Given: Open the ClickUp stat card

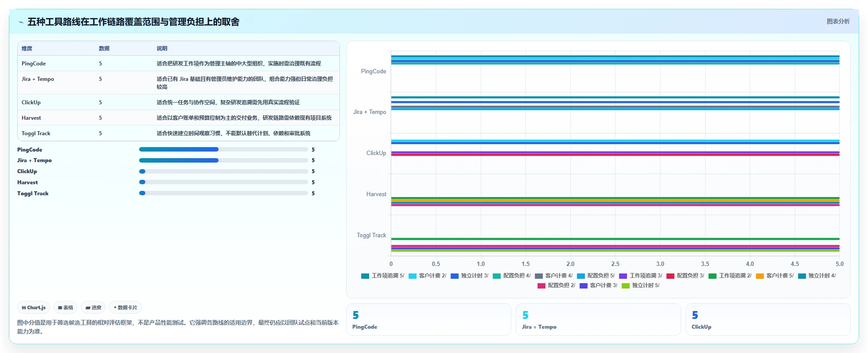Looking at the screenshot, I should 768,319.
